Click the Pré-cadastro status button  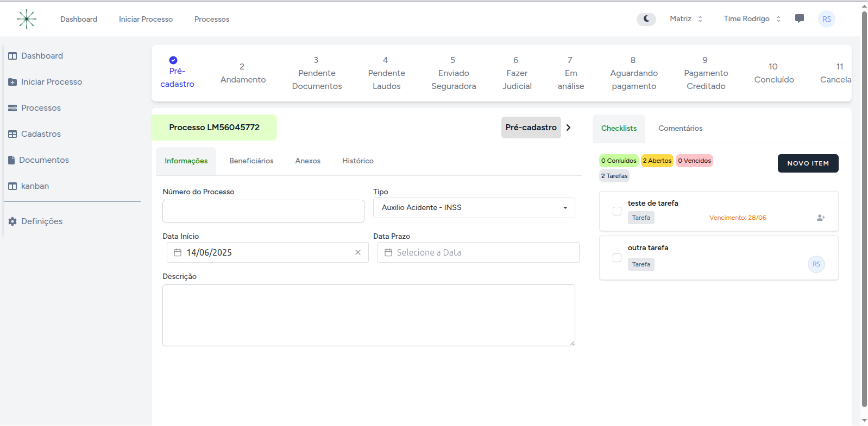pyautogui.click(x=531, y=128)
